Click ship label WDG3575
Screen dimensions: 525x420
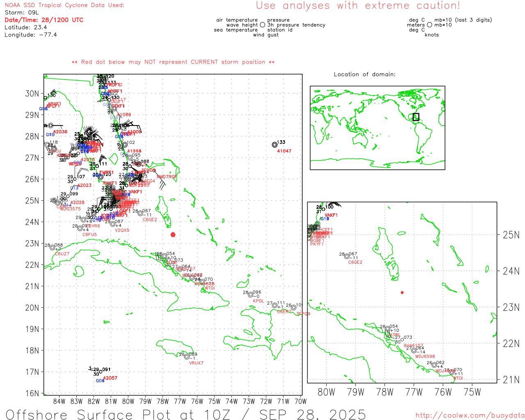70,209
